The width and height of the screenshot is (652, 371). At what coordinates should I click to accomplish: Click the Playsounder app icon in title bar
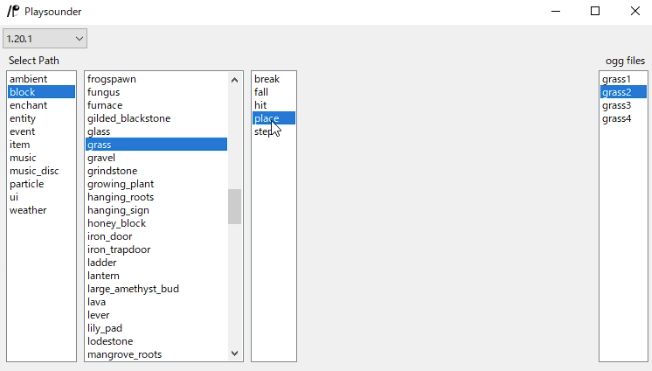pyautogui.click(x=13, y=11)
